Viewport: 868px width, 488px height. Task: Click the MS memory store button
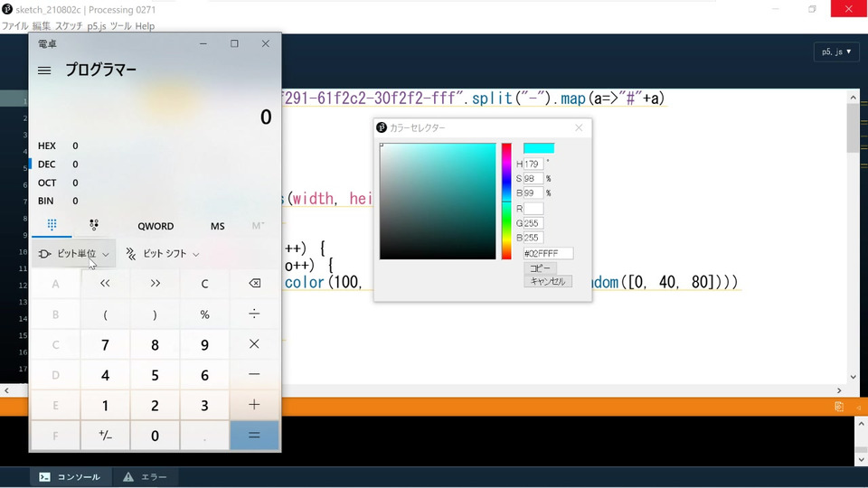tap(218, 226)
